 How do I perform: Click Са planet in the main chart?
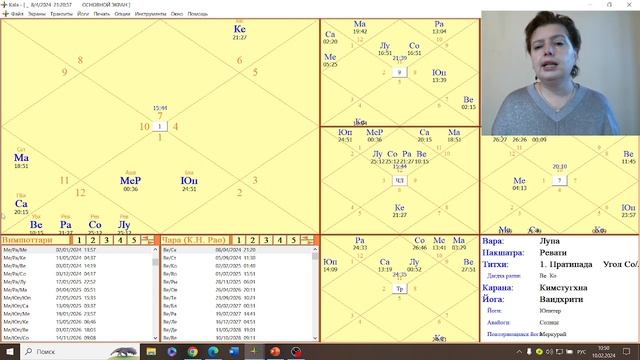(x=21, y=204)
